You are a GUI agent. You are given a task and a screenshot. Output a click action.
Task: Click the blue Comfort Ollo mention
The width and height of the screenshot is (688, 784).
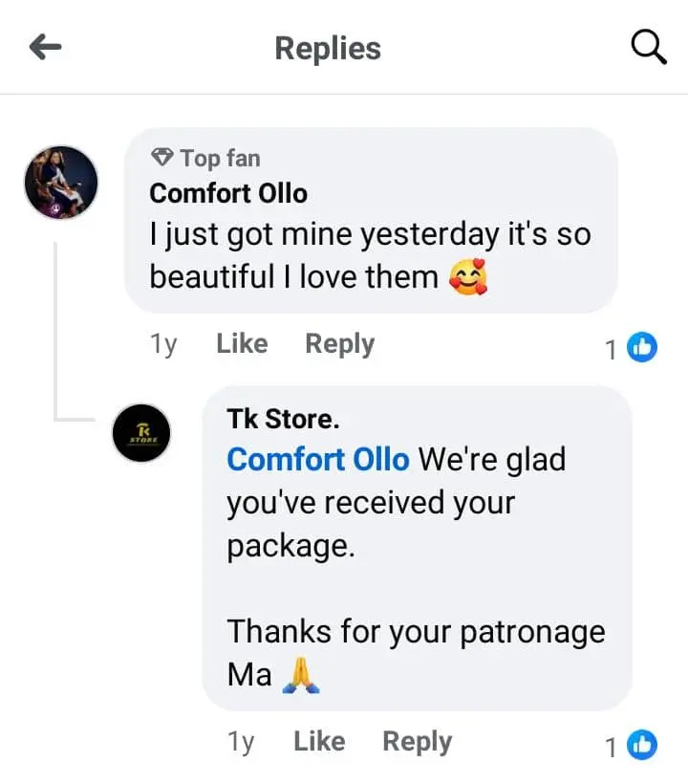tap(317, 460)
